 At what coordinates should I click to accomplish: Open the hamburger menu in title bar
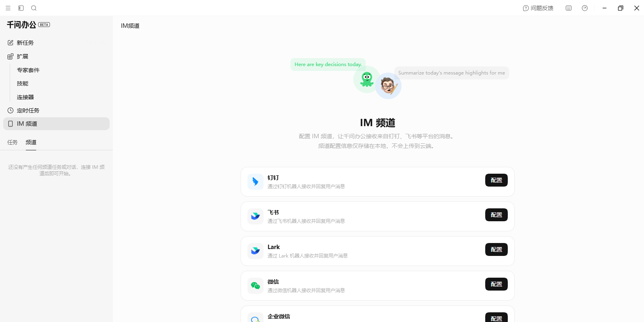pos(8,8)
